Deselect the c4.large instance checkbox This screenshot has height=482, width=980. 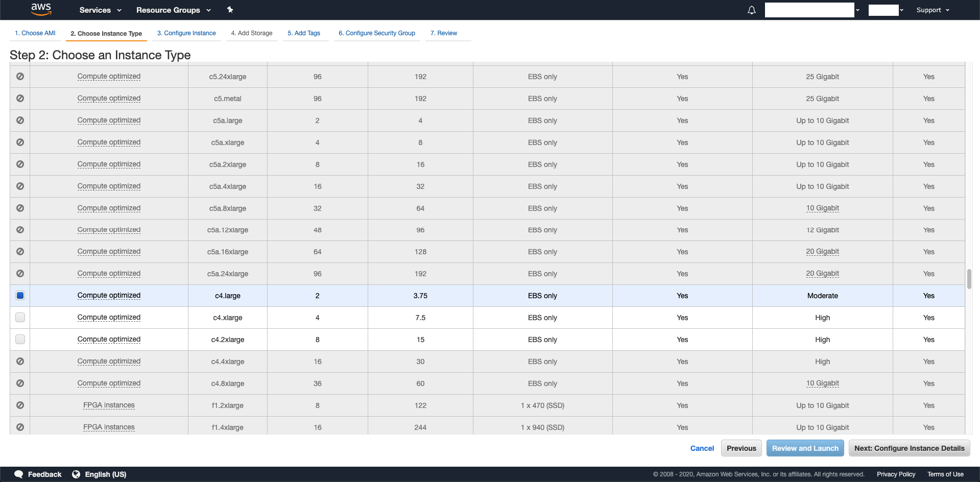coord(20,296)
